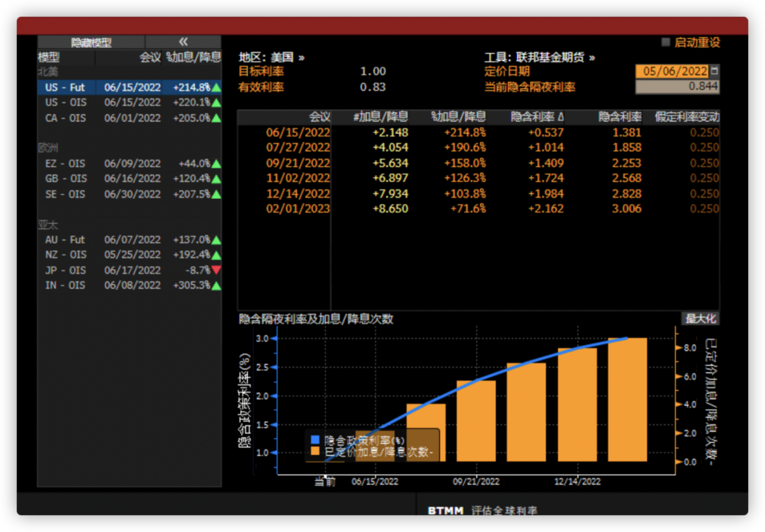Click the green arrow on IN - OIS row
Image resolution: width=765 pixels, height=532 pixels.
pyautogui.click(x=216, y=286)
